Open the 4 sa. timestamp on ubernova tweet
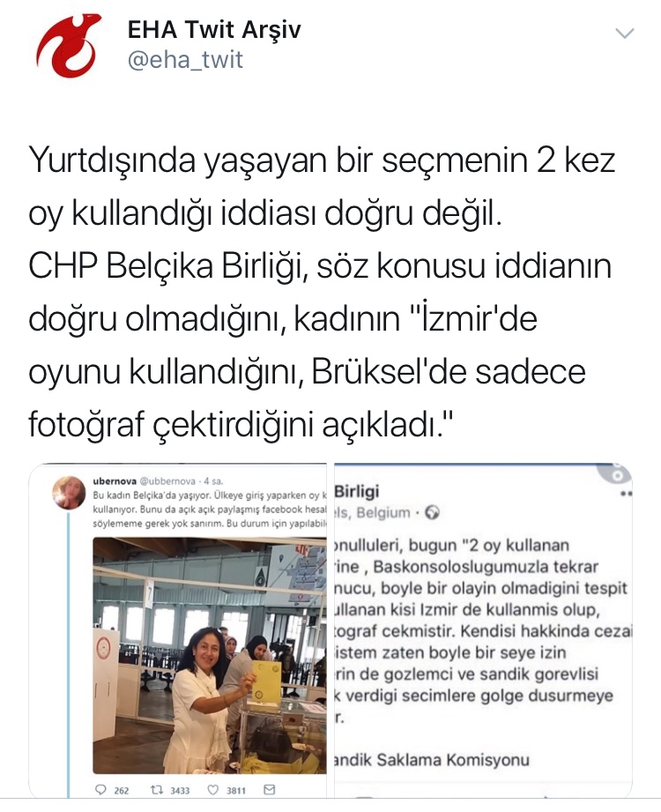661x812 pixels. click(213, 481)
